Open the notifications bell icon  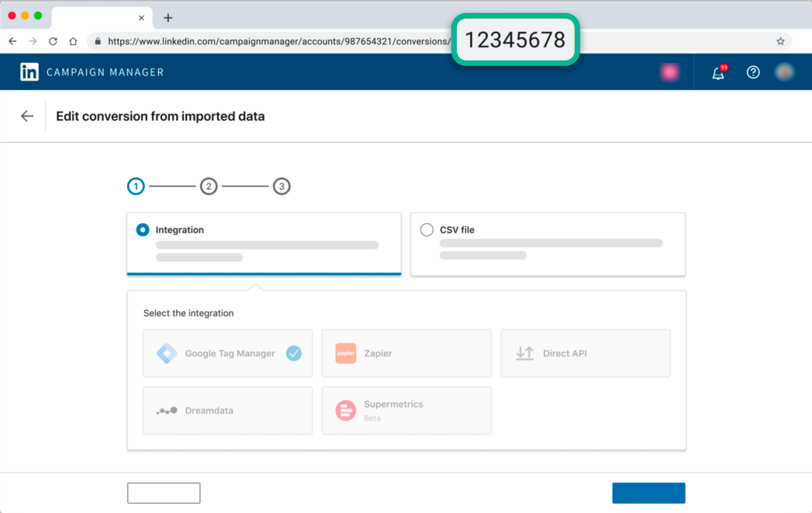click(x=718, y=73)
